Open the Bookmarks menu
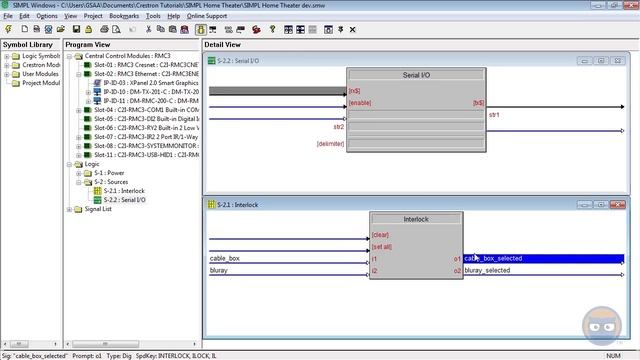640x360 pixels. point(124,16)
